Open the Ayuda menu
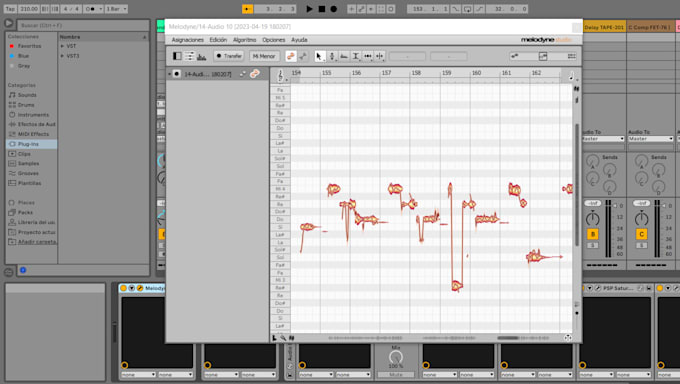 299,40
